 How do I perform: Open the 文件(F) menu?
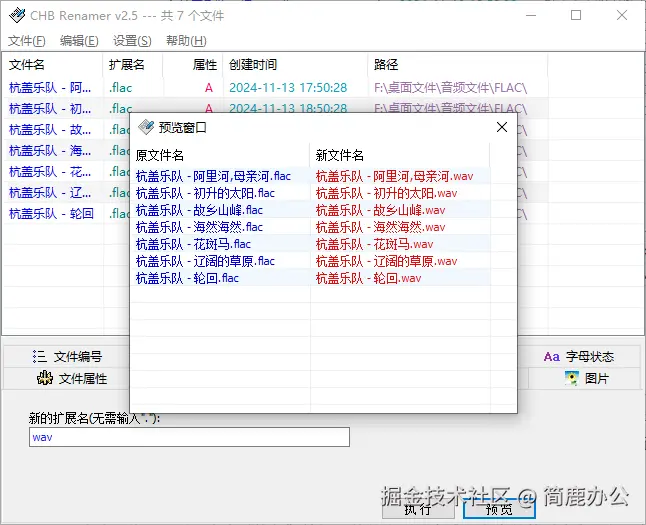(x=27, y=41)
